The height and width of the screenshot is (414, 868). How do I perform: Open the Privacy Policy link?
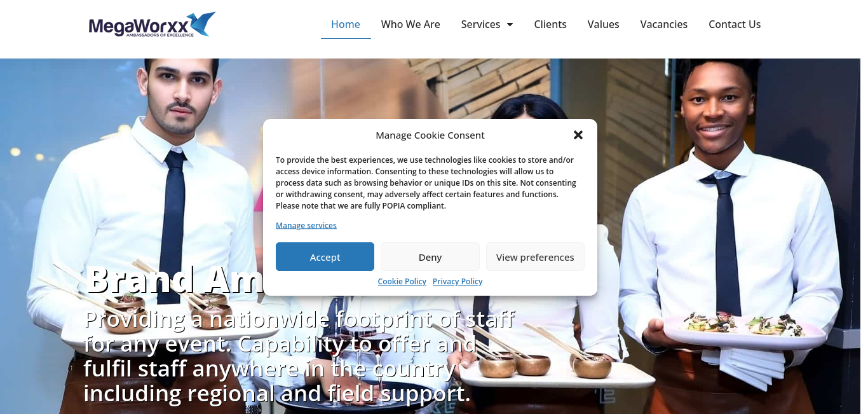[458, 281]
